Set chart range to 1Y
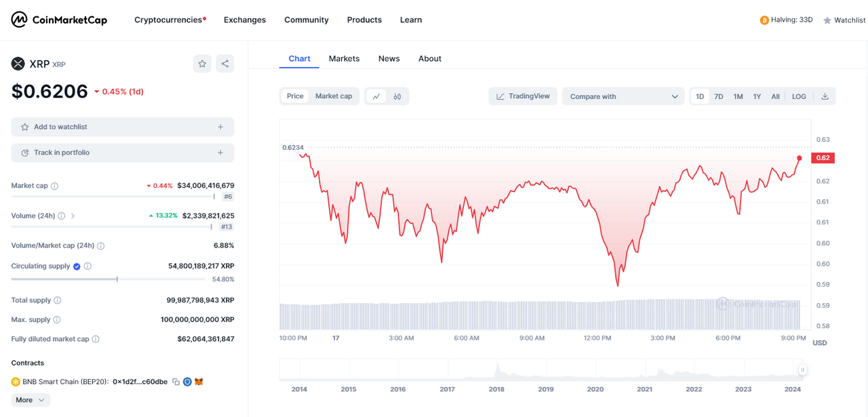 coord(757,96)
